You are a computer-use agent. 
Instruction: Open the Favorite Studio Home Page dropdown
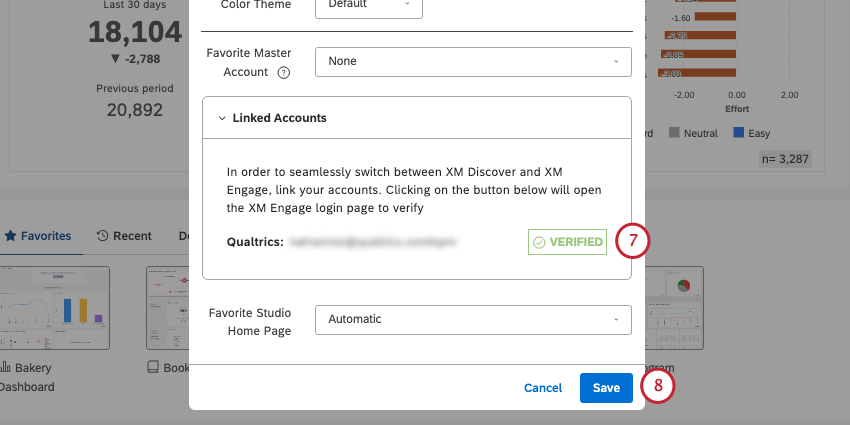pyautogui.click(x=473, y=319)
